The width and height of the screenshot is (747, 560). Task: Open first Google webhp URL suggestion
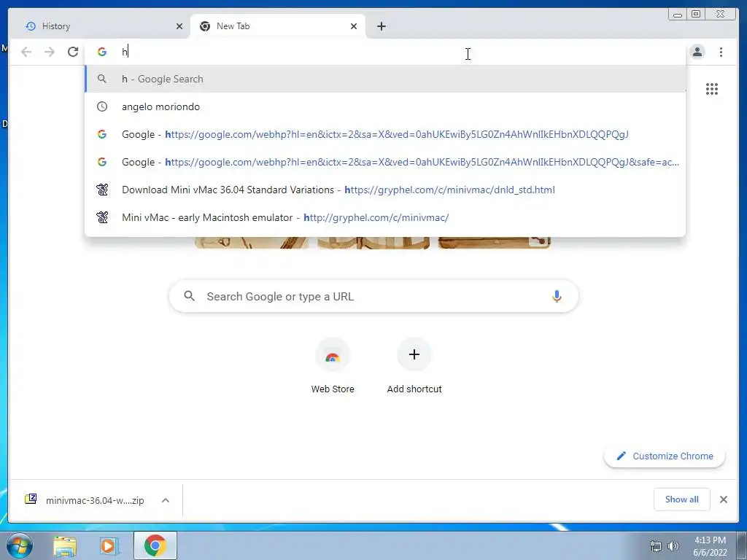click(385, 134)
